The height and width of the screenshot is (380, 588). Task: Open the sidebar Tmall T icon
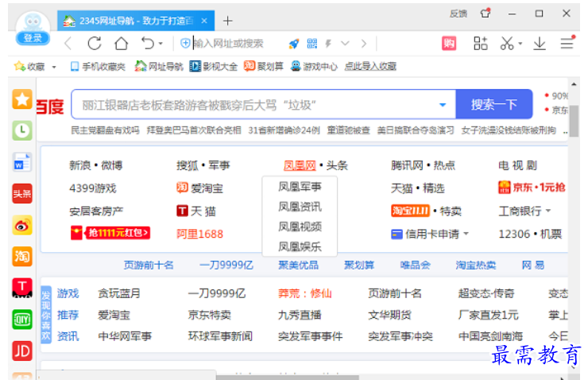[x=22, y=288]
